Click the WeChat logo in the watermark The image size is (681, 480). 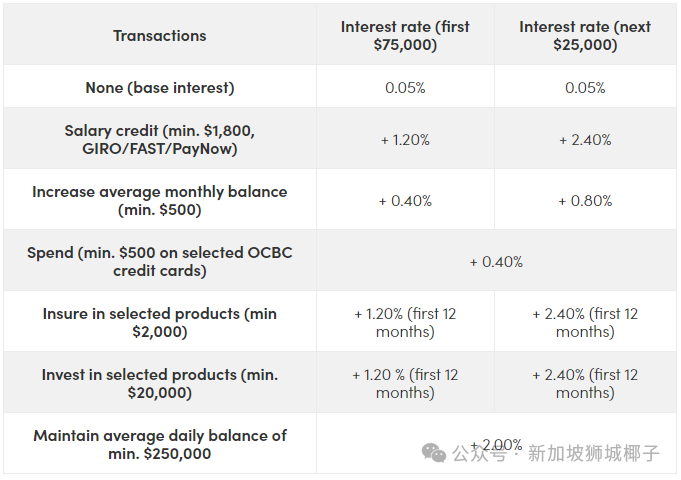point(434,453)
